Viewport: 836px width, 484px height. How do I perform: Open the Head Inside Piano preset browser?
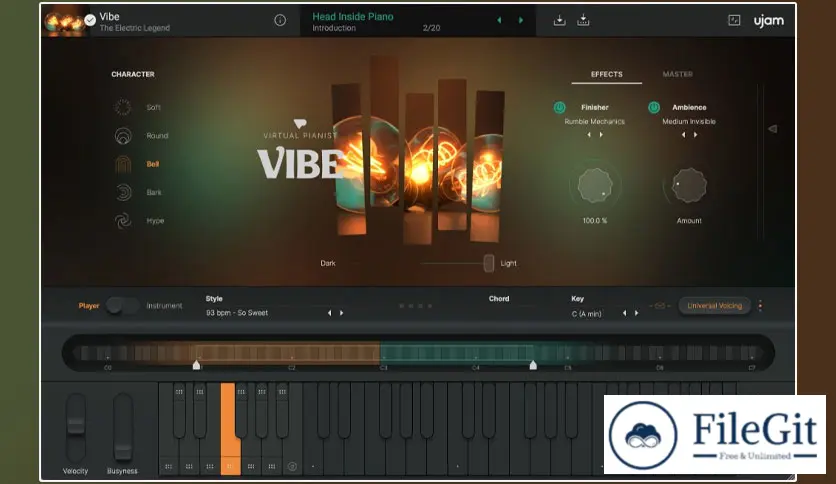[353, 17]
